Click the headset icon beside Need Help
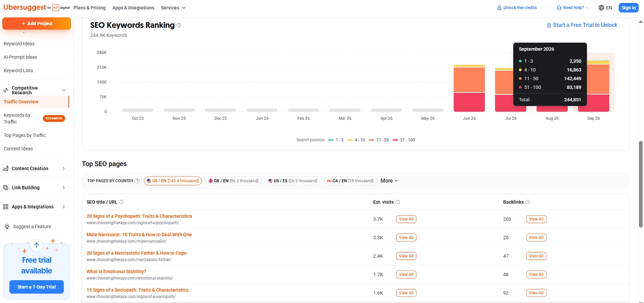 [x=559, y=8]
